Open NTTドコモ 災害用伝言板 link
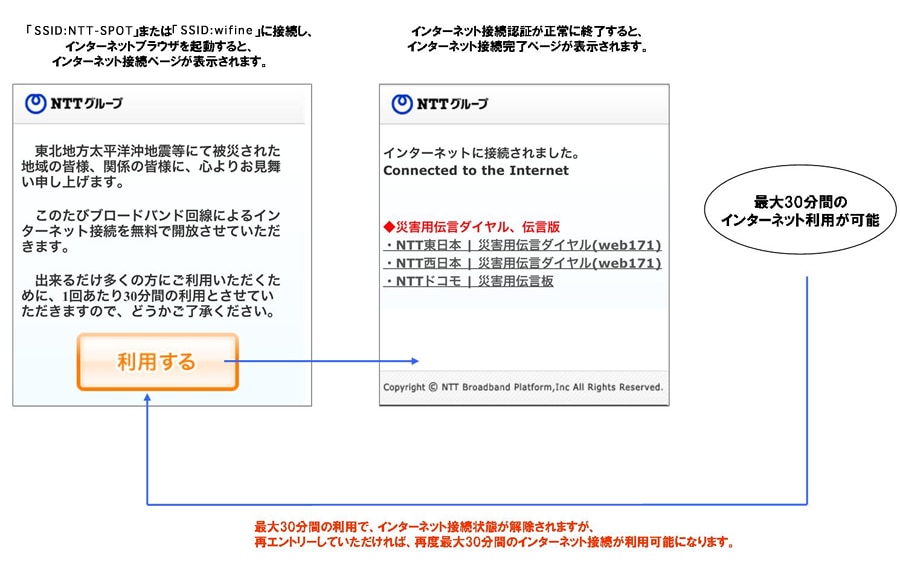Viewport: 900px width, 588px height. [x=468, y=281]
